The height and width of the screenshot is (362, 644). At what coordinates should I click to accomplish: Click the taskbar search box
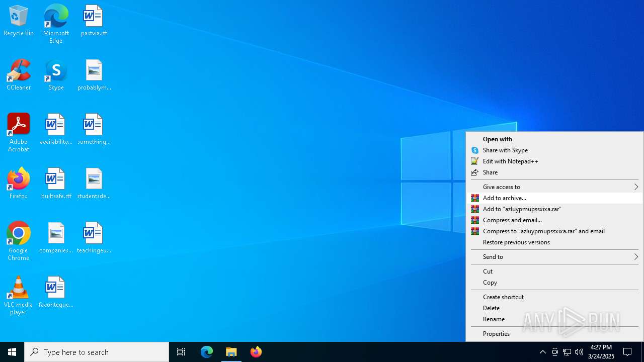coord(97,352)
